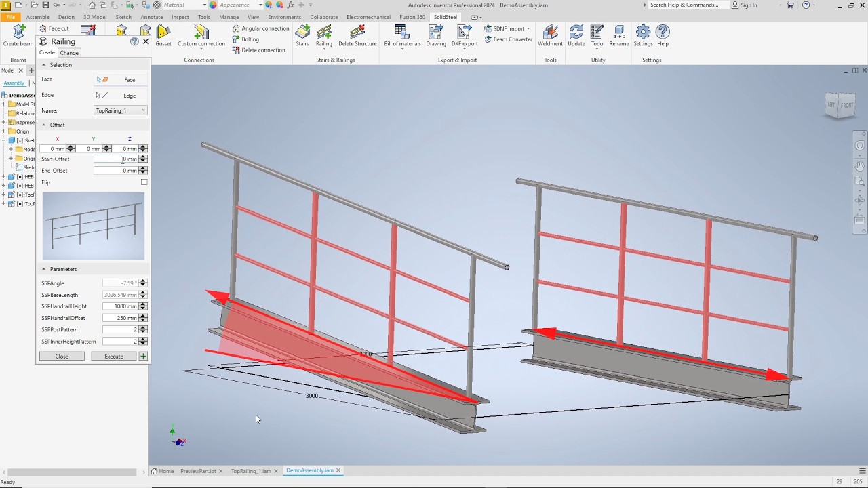Toggle the Flip checkbox

point(144,182)
